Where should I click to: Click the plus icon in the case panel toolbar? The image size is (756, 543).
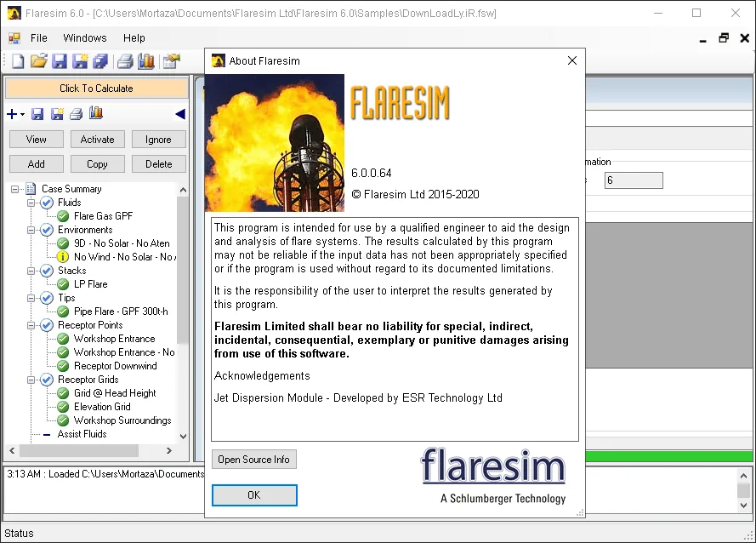[x=12, y=114]
